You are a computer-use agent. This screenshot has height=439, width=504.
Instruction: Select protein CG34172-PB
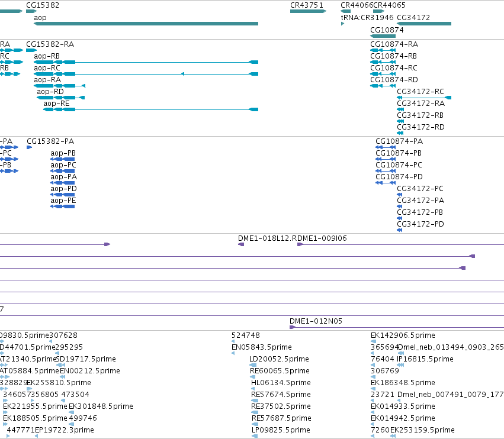400,218
